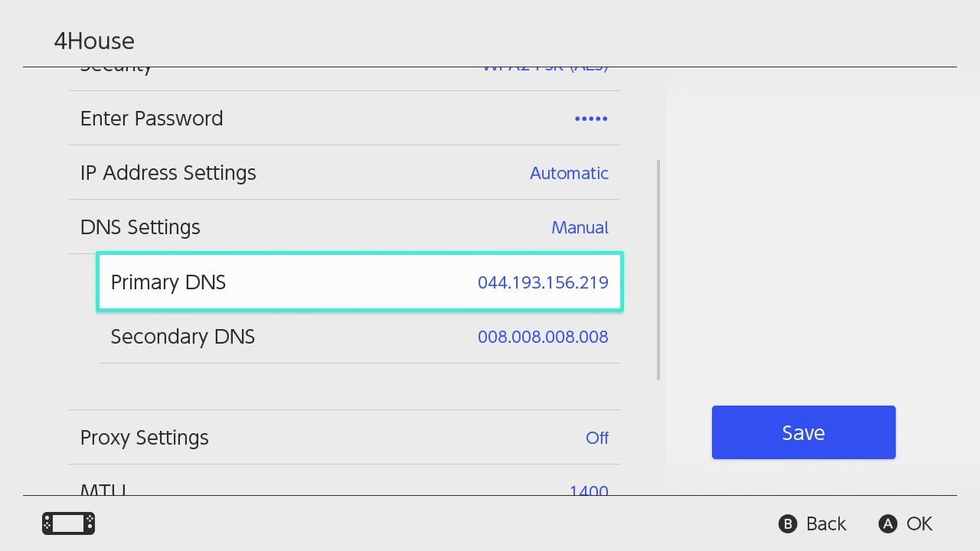
Task: Select the Primary DNS entry
Action: coord(360,282)
